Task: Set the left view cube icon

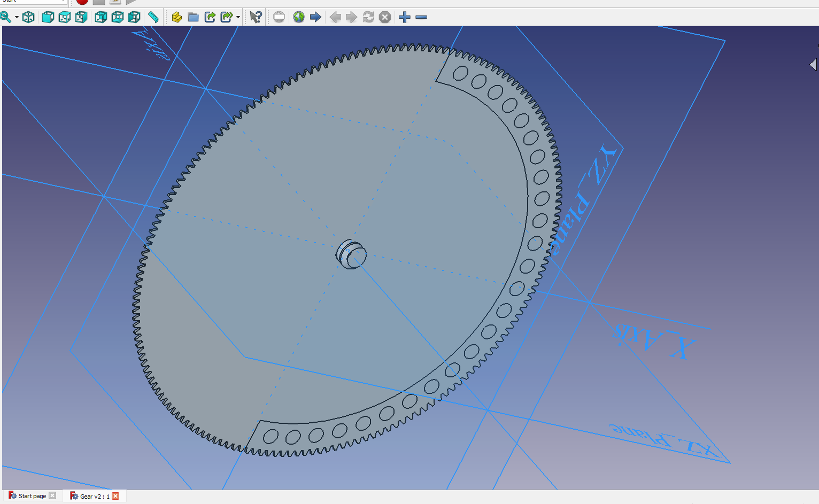Action: (x=134, y=17)
